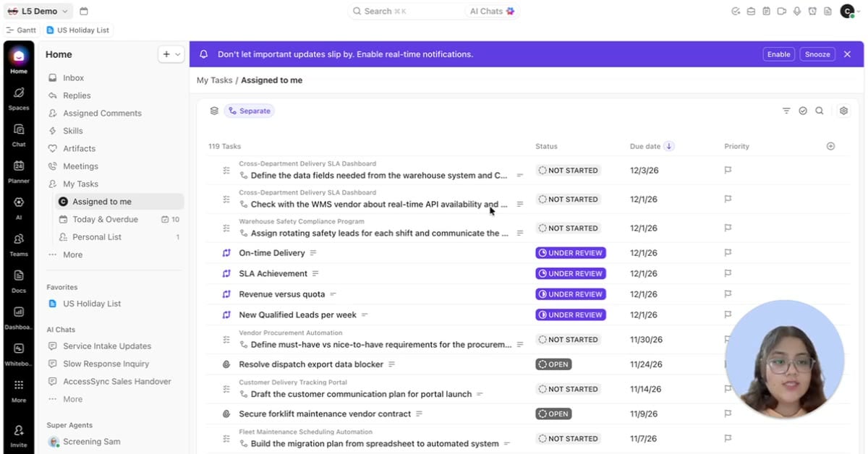The height and width of the screenshot is (454, 868).
Task: Open Whiteboards in the left rail
Action: (x=19, y=354)
